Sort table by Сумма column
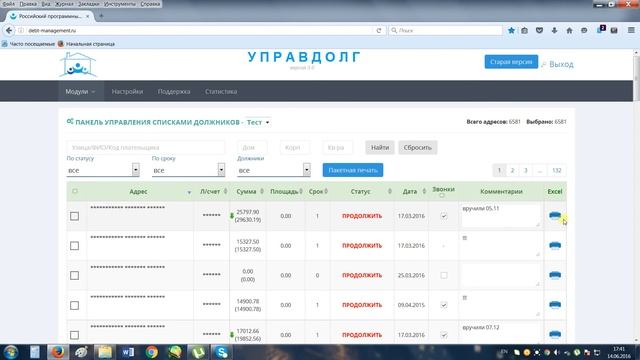640x360 pixels. (247, 191)
